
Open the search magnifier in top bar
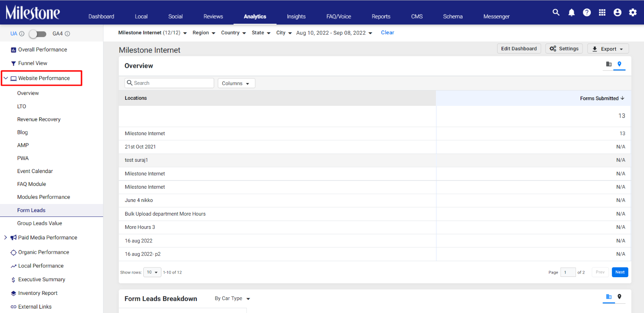(556, 12)
